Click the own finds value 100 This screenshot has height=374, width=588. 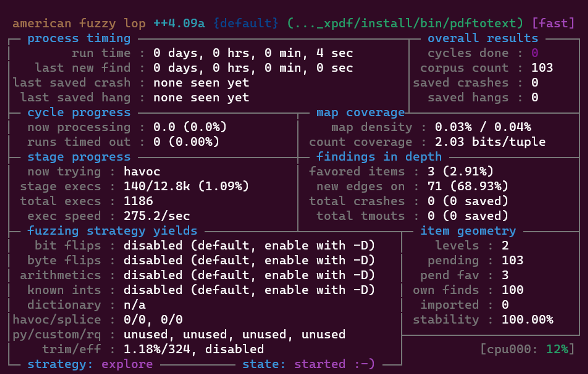click(512, 290)
